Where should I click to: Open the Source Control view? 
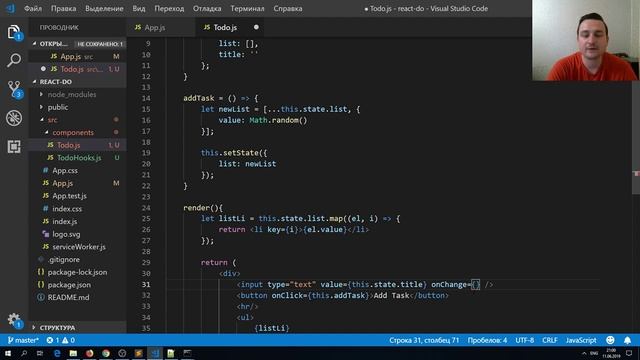tap(13, 89)
